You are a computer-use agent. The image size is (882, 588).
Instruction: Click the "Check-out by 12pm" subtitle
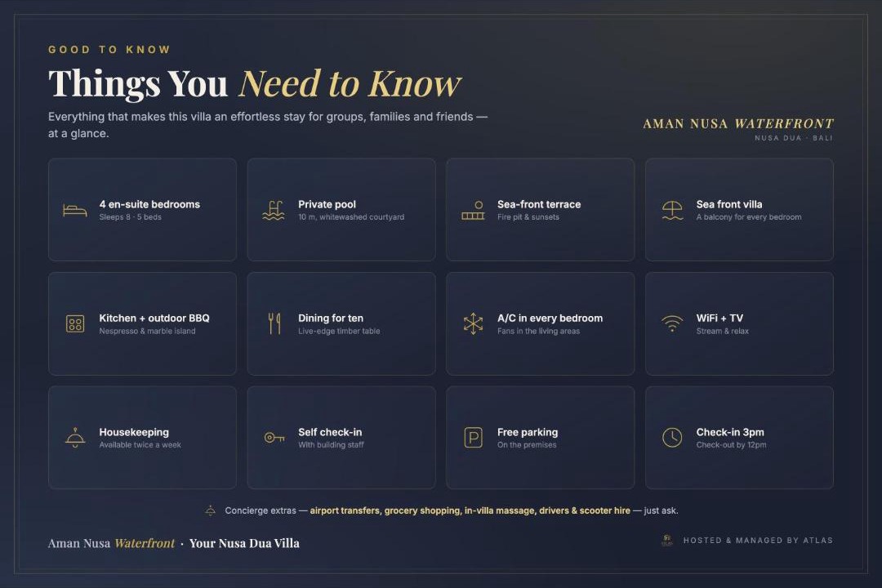coord(731,444)
